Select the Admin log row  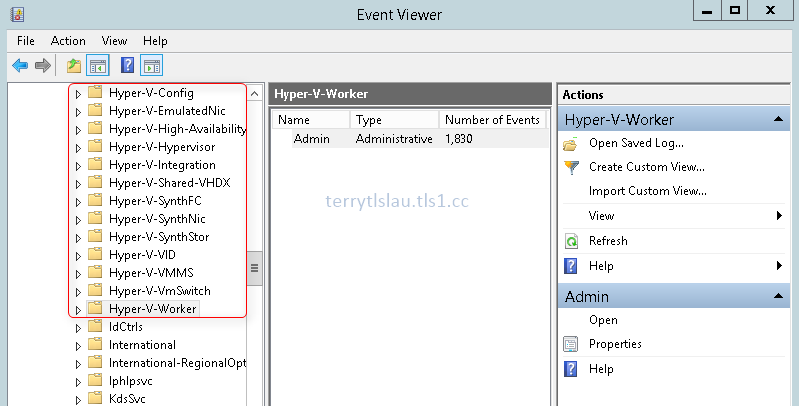(410, 139)
